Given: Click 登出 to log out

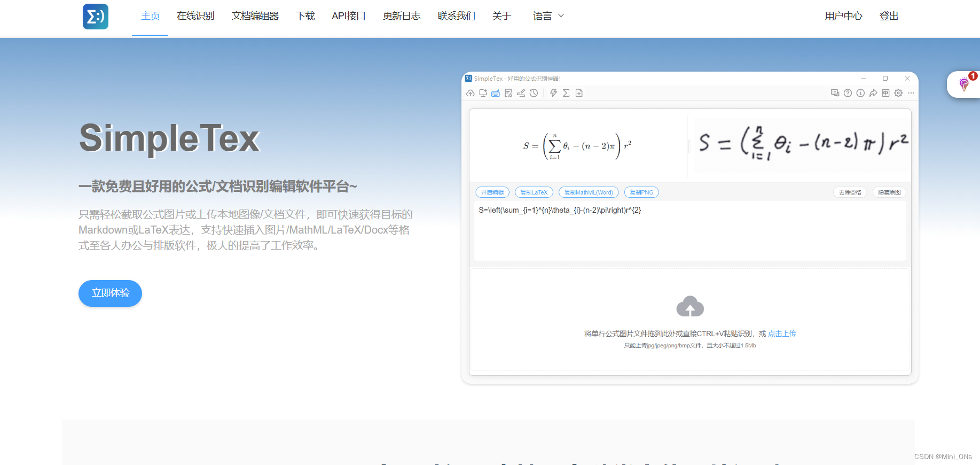Looking at the screenshot, I should click(x=889, y=16).
